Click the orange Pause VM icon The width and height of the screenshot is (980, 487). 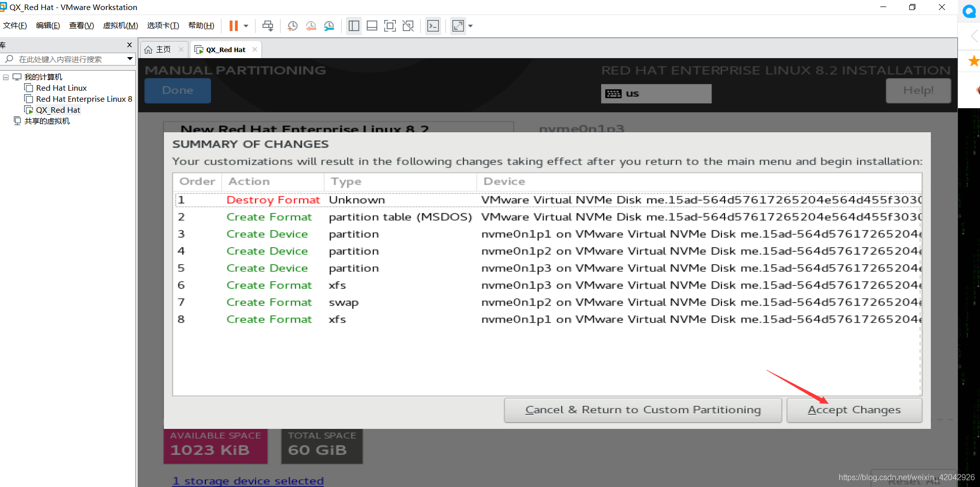pyautogui.click(x=233, y=26)
